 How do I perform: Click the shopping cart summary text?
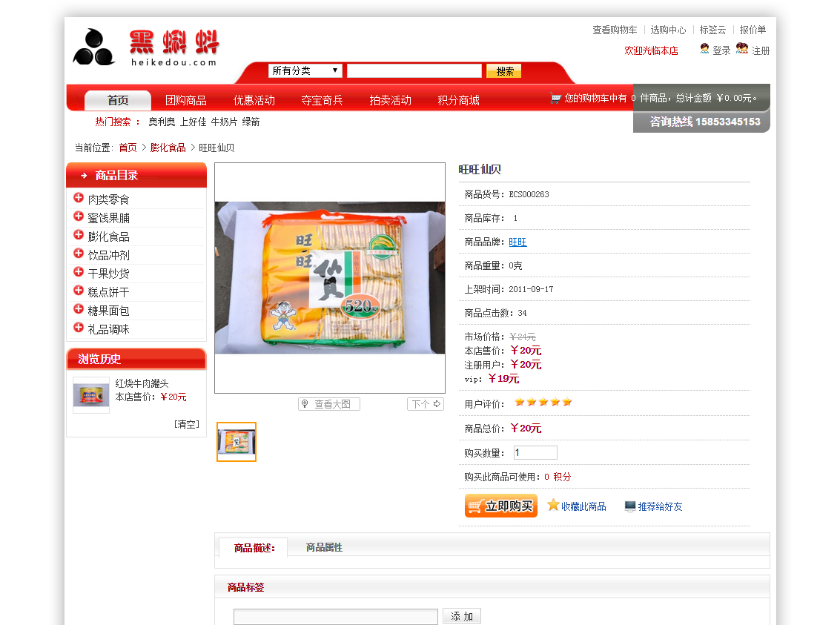click(661, 98)
